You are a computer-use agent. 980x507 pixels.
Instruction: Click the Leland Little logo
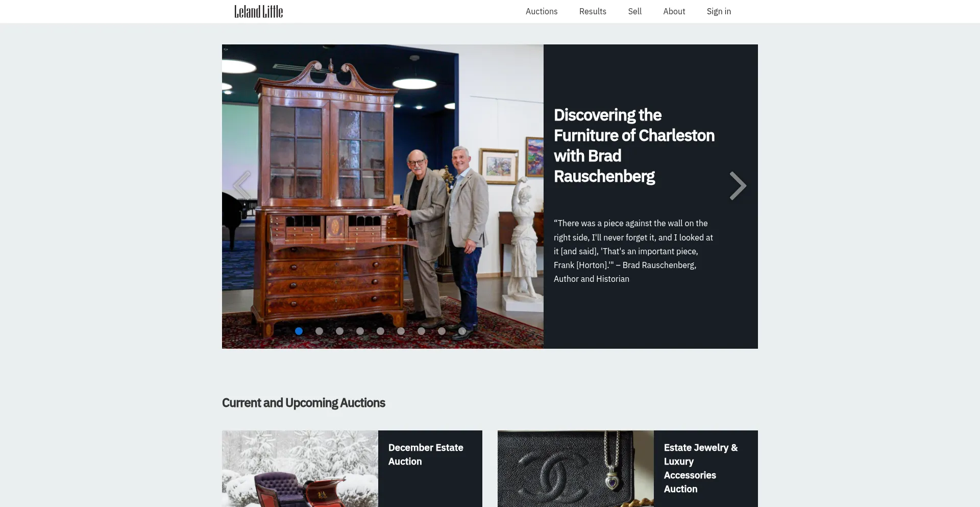[258, 11]
